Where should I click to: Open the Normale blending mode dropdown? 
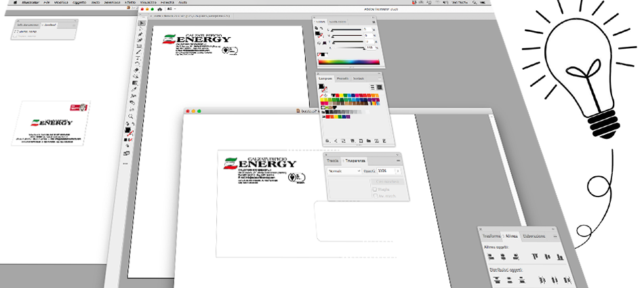point(344,171)
